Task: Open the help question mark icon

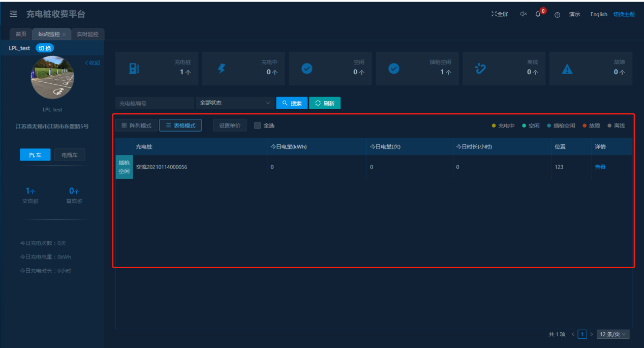Action: click(557, 15)
